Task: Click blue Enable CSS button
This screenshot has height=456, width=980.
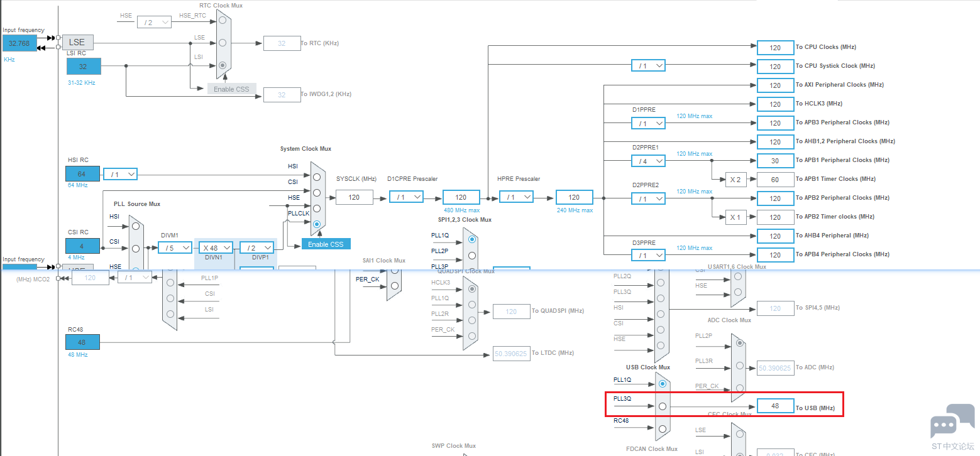Action: click(x=326, y=244)
